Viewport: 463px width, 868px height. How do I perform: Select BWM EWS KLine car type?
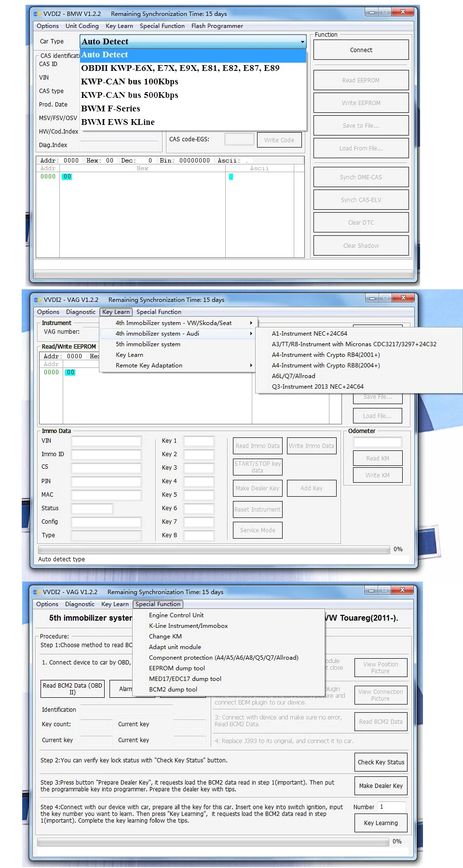point(193,122)
